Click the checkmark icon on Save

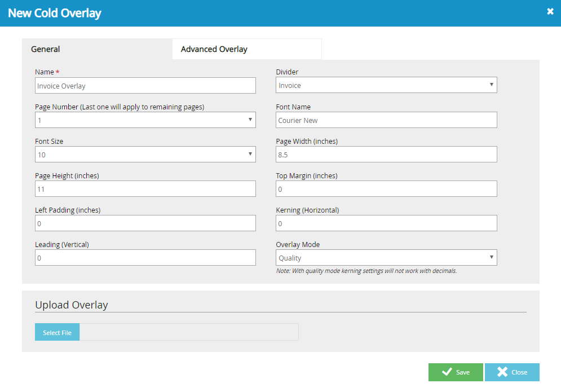click(x=447, y=372)
